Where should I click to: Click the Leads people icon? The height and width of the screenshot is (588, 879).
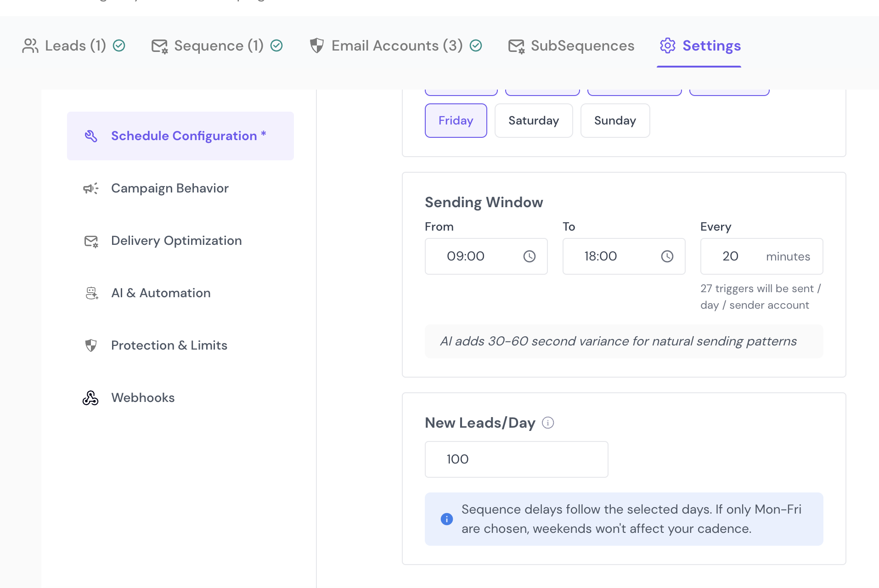(x=30, y=45)
